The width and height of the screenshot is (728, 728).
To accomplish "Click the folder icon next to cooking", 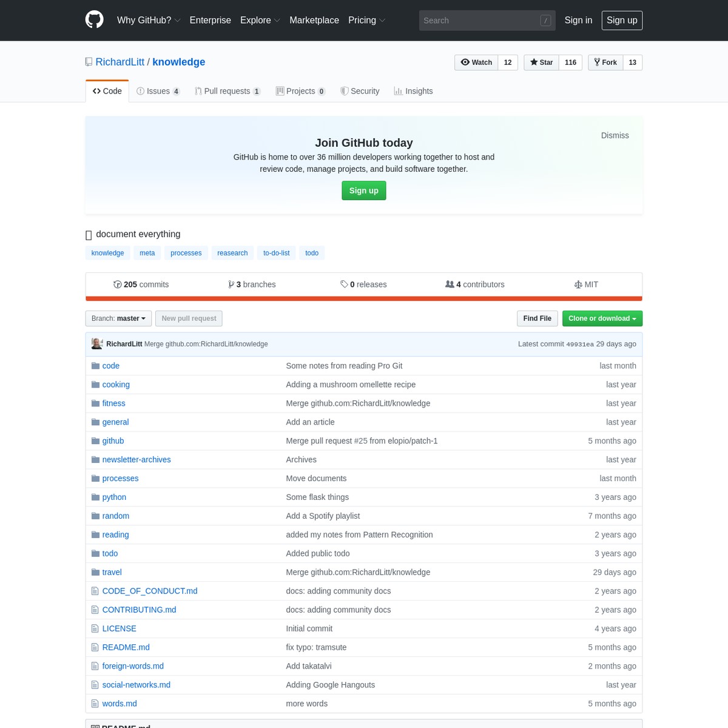I will pyautogui.click(x=95, y=385).
